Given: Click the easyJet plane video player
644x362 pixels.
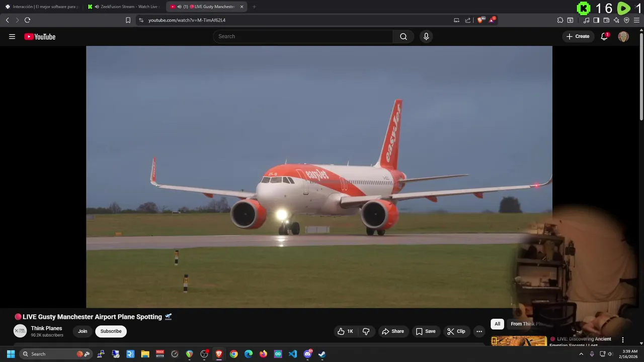Looking at the screenshot, I should pos(319,177).
